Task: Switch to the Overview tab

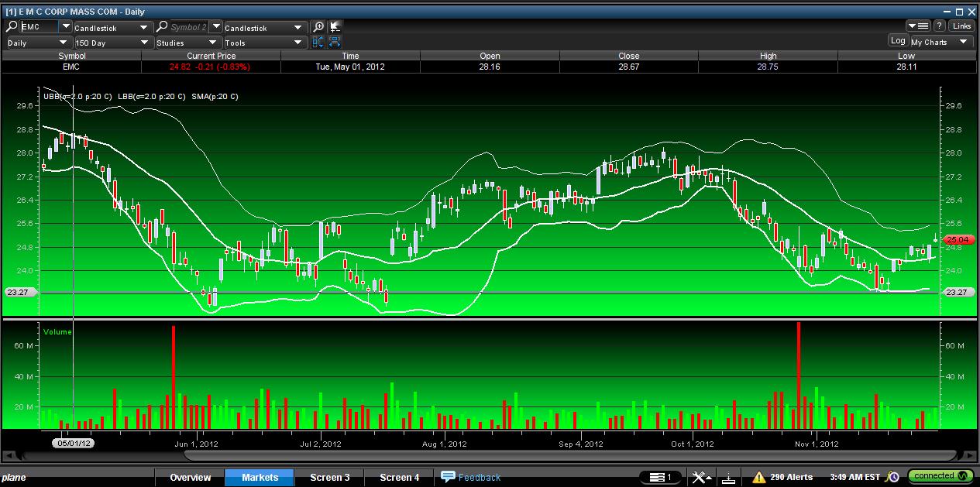Action: coord(191,478)
